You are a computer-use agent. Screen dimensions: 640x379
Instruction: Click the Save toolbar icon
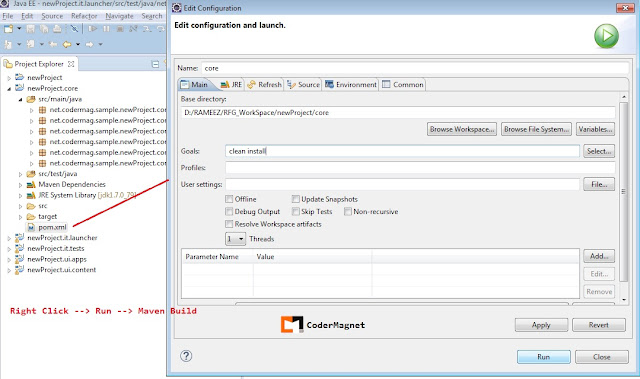coord(31,29)
